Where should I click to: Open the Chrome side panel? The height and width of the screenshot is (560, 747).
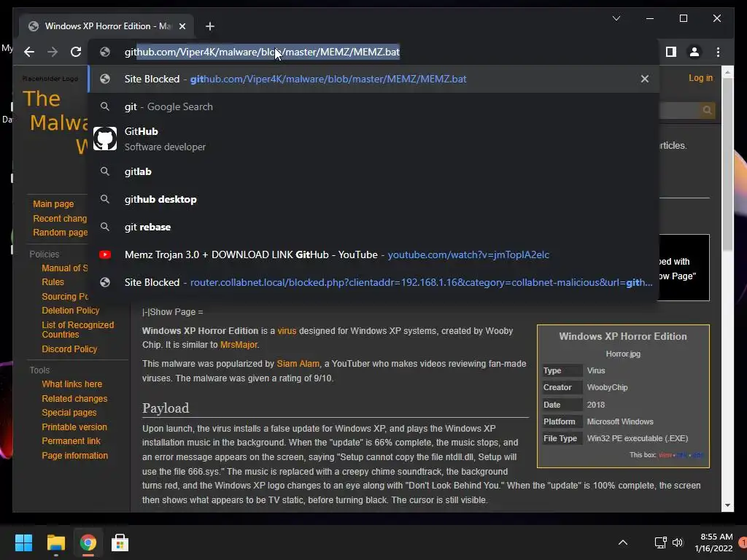671,52
